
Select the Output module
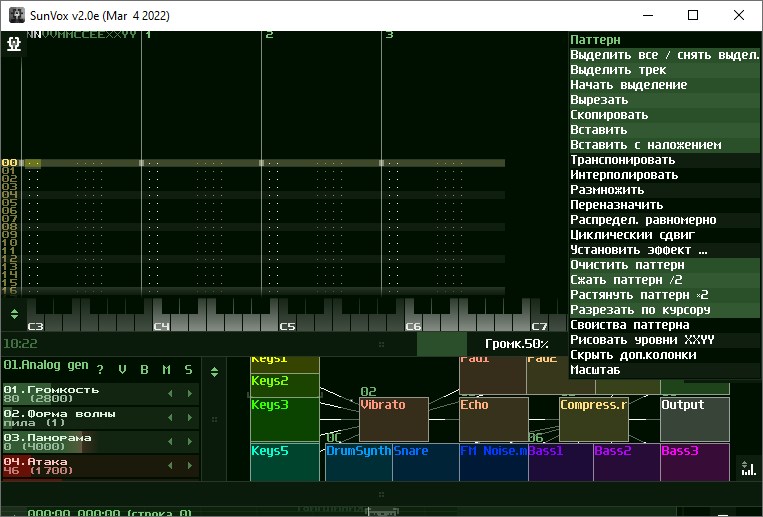(x=695, y=419)
